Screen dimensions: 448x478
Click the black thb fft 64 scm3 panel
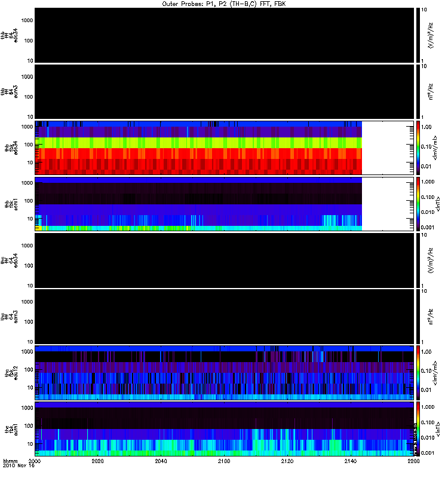tap(225, 91)
